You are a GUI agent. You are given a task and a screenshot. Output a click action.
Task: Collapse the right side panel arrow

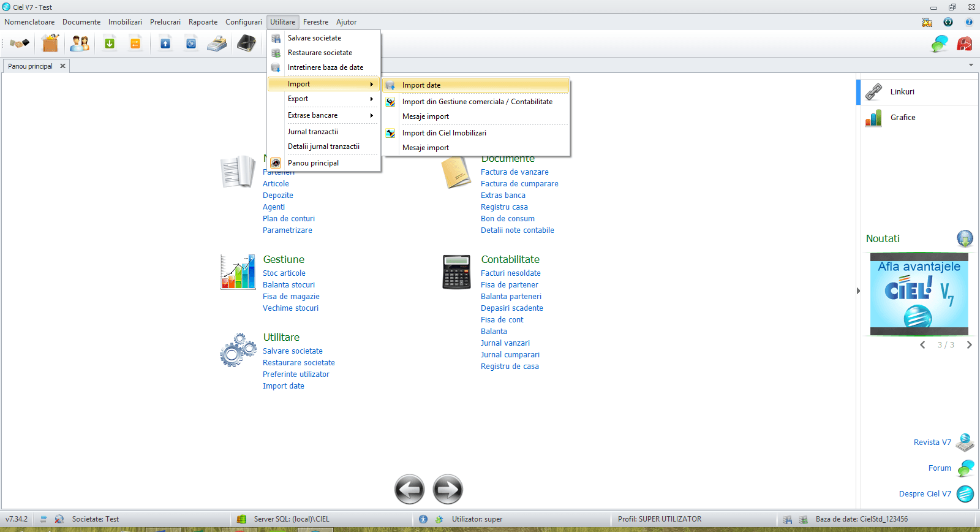[x=858, y=291]
